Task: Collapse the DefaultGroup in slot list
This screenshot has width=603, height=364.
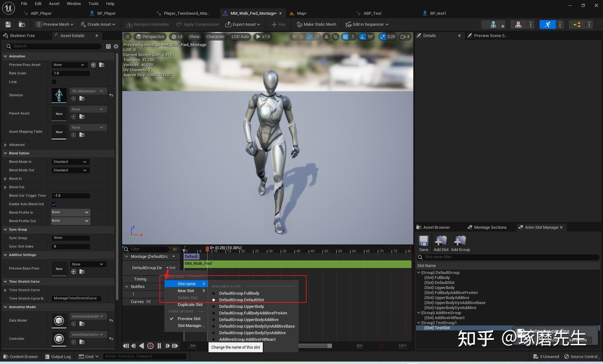Action: click(419, 272)
